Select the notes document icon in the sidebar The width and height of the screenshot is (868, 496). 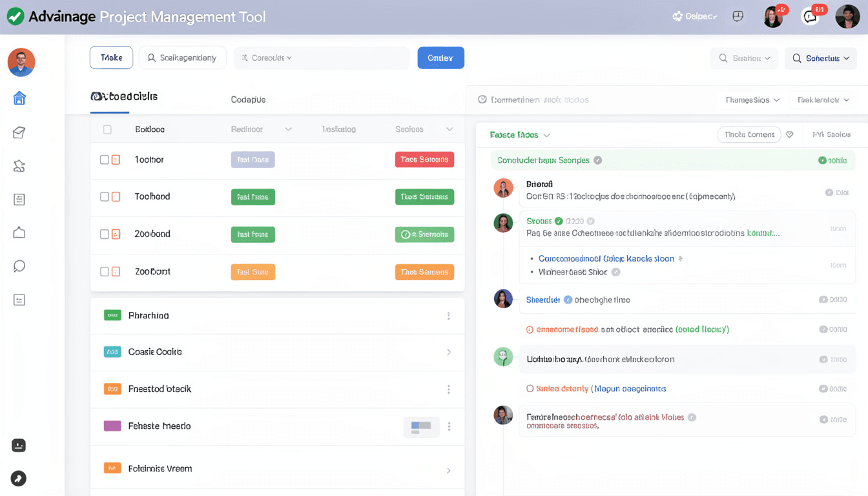tap(19, 199)
